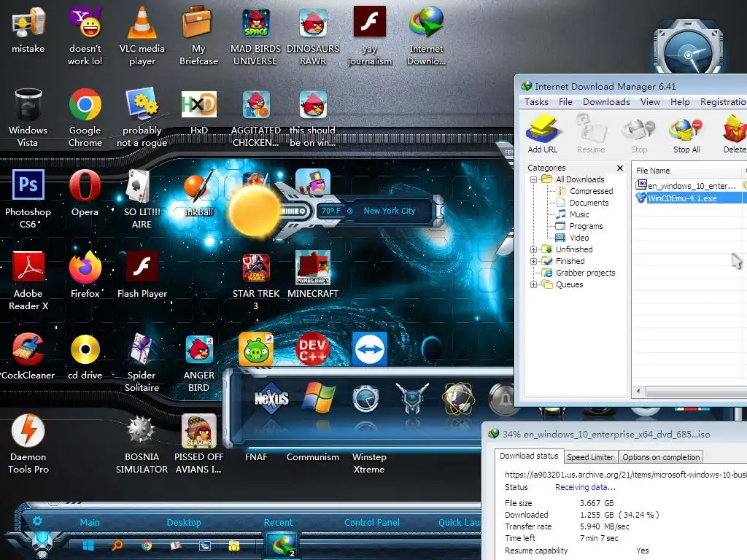Open the Recent tab on Winstep shelf

[278, 522]
